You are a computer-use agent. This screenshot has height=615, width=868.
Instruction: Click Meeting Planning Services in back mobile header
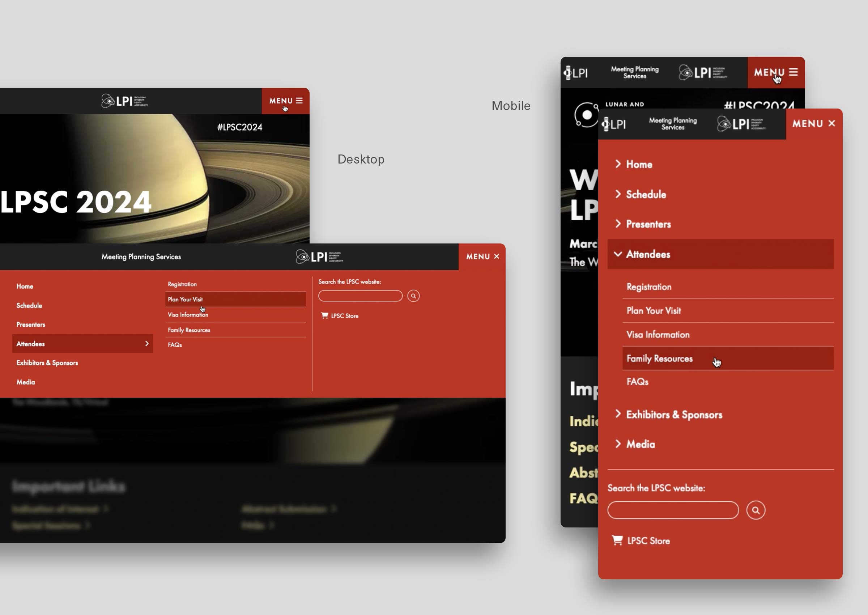pos(635,72)
